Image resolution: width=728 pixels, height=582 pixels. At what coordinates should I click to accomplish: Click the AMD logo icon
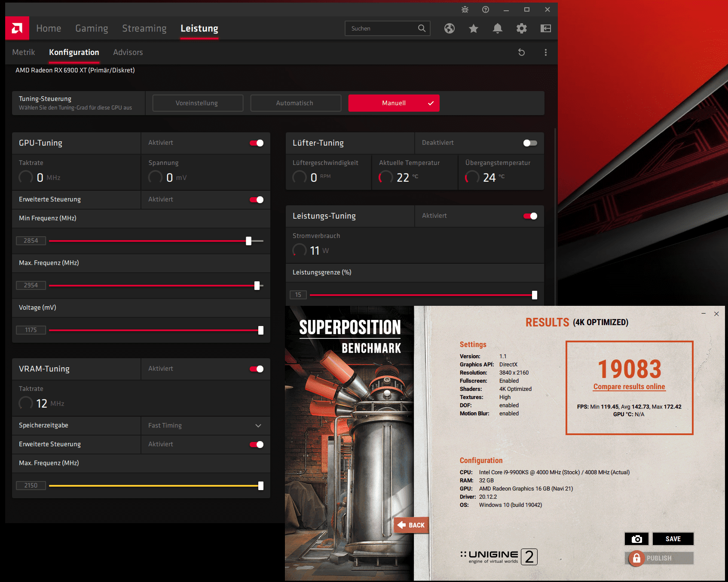click(17, 28)
